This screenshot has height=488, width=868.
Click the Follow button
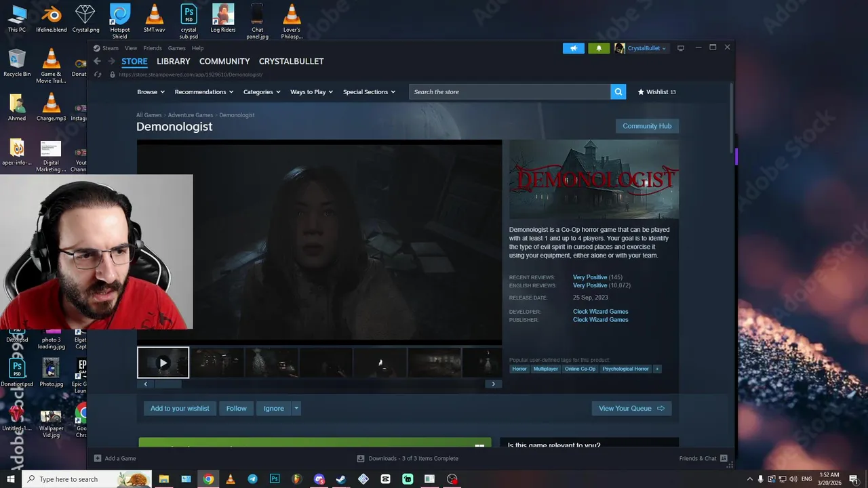tap(236, 408)
